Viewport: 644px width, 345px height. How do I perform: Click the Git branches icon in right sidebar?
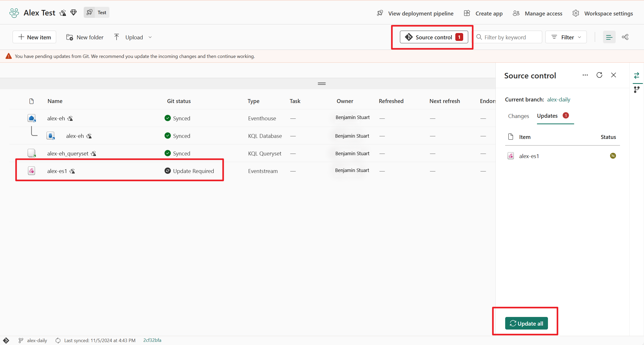(x=637, y=89)
